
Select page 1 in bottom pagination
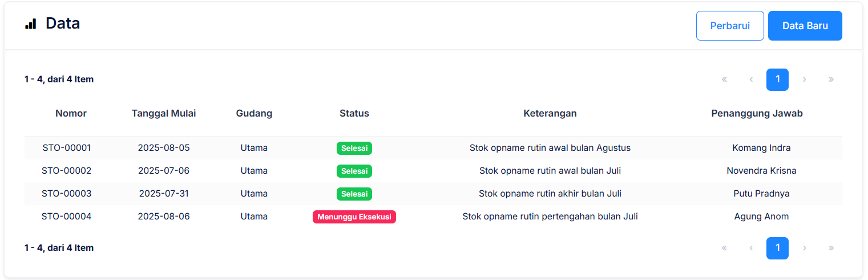point(777,248)
